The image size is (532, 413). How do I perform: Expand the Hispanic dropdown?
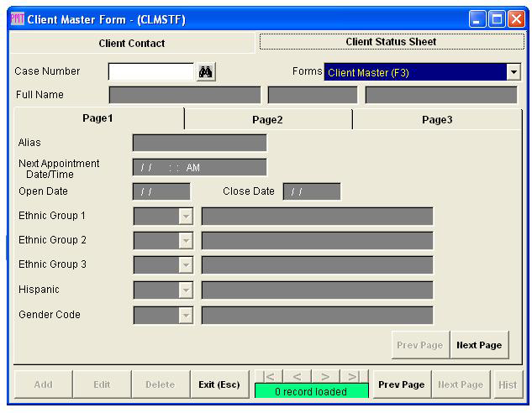click(x=186, y=290)
